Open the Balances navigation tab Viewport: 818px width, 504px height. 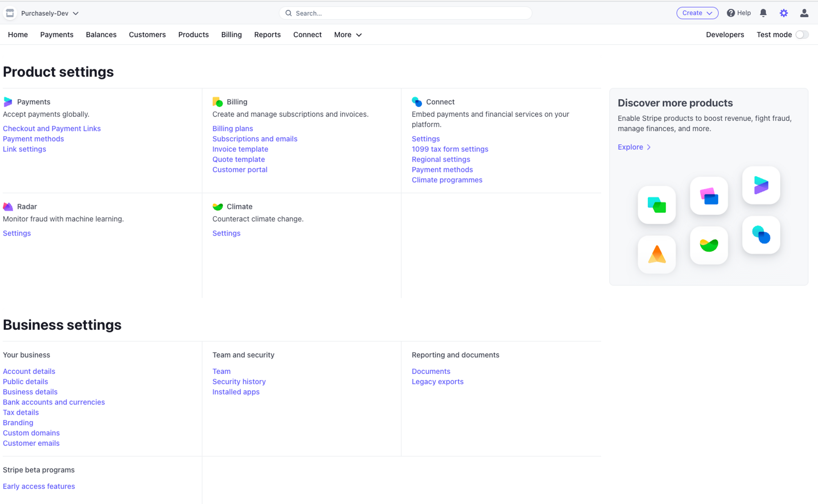101,35
